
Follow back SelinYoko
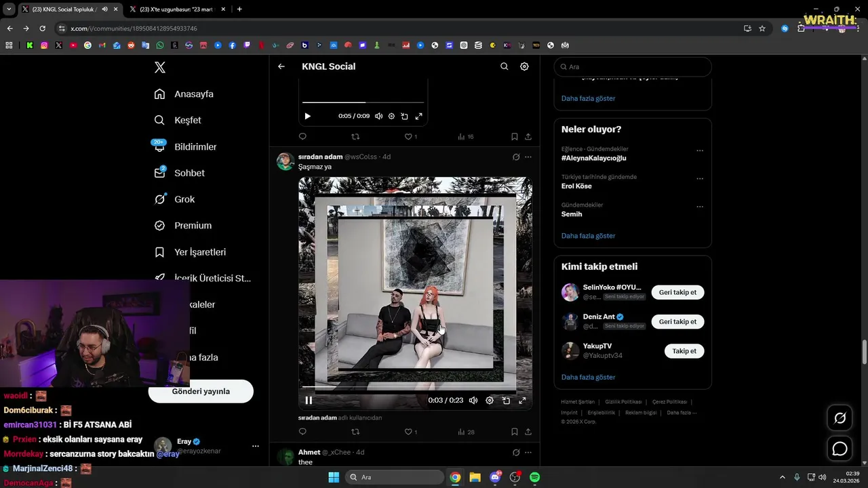click(x=677, y=292)
